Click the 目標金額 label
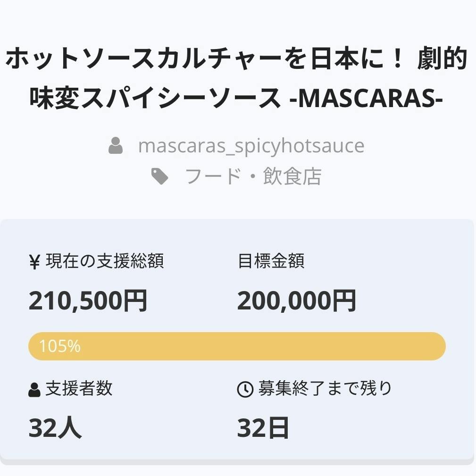This screenshot has width=476, height=476. pyautogui.click(x=271, y=261)
